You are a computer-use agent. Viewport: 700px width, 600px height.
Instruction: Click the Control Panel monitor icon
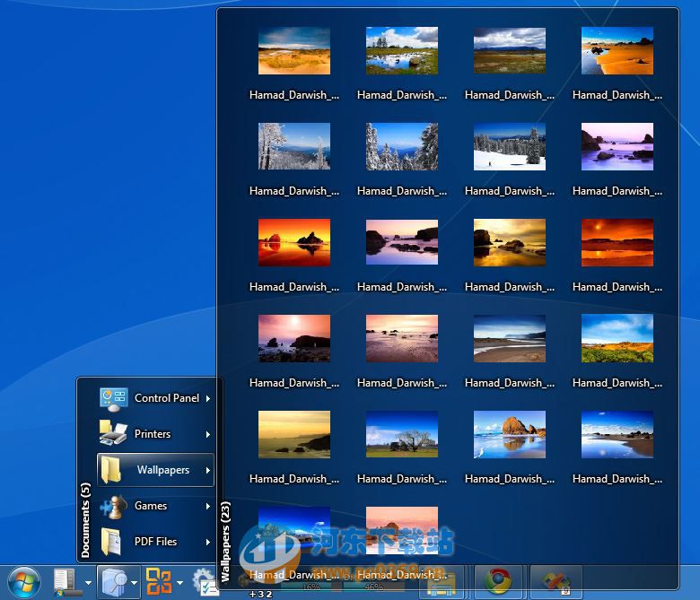tap(113, 399)
